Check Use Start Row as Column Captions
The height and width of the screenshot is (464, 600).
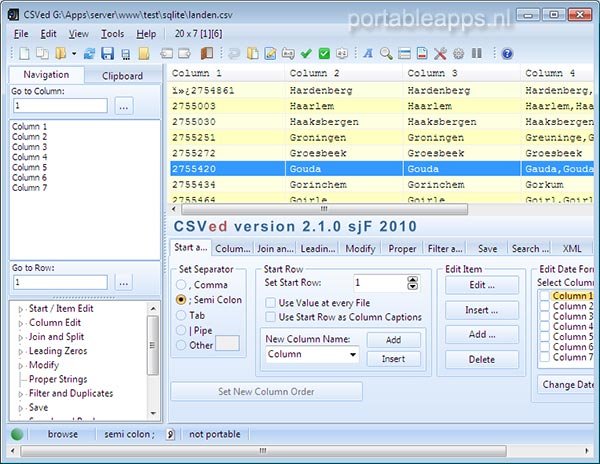pyautogui.click(x=271, y=317)
